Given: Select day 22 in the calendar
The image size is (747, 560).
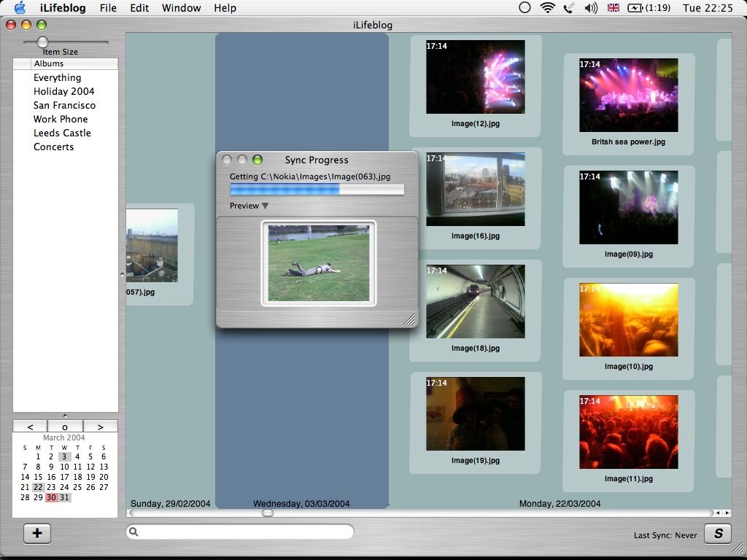Looking at the screenshot, I should click(38, 487).
